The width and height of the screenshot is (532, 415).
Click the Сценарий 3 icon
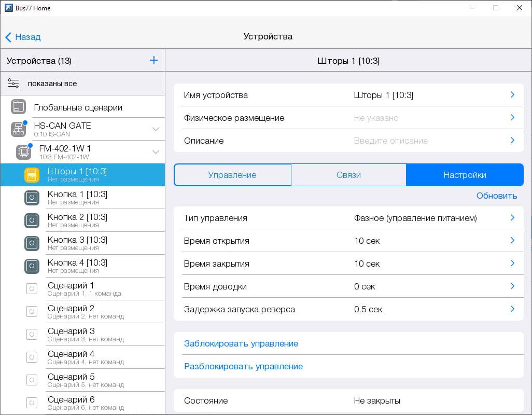point(32,335)
